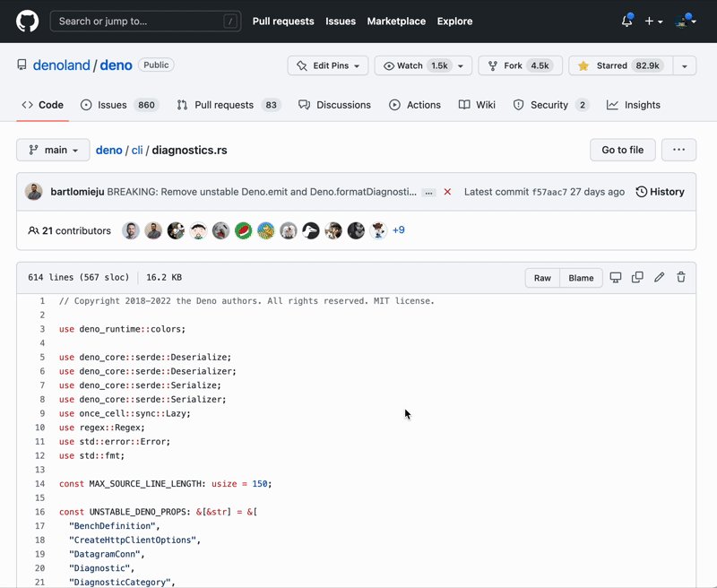Switch to the Wiki tab
Image resolution: width=717 pixels, height=588 pixels.
tap(477, 105)
